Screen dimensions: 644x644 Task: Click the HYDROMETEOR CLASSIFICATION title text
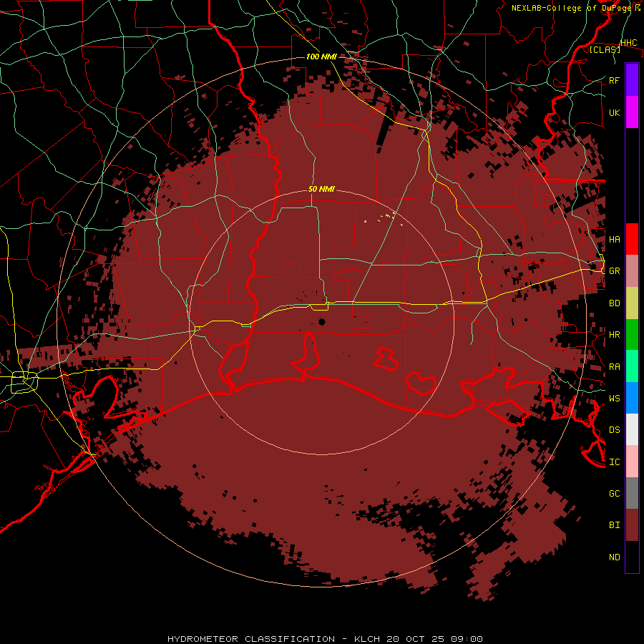coord(251,639)
